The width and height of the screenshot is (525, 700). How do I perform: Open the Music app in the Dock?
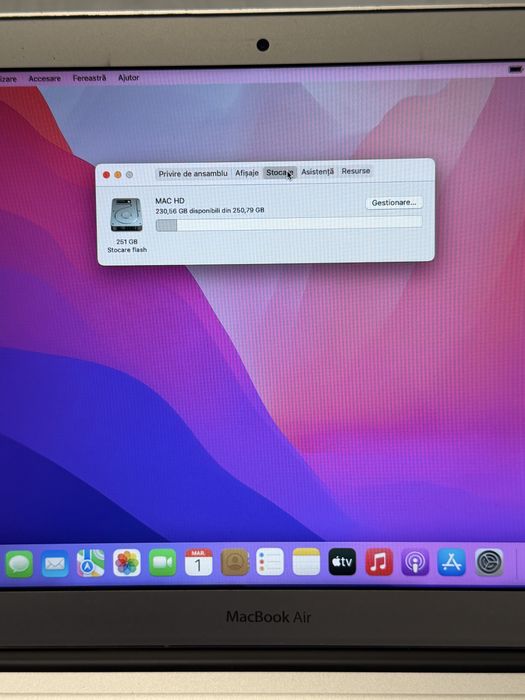379,562
